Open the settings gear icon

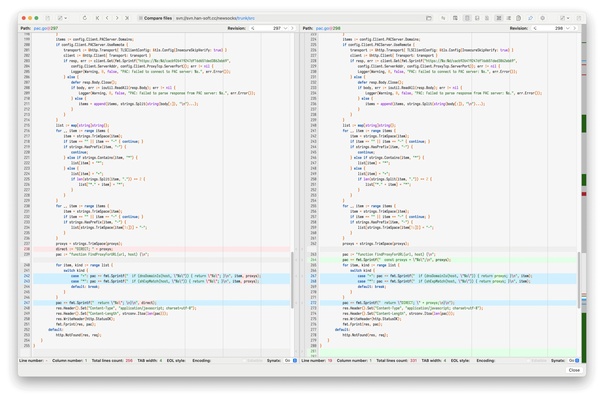(543, 18)
